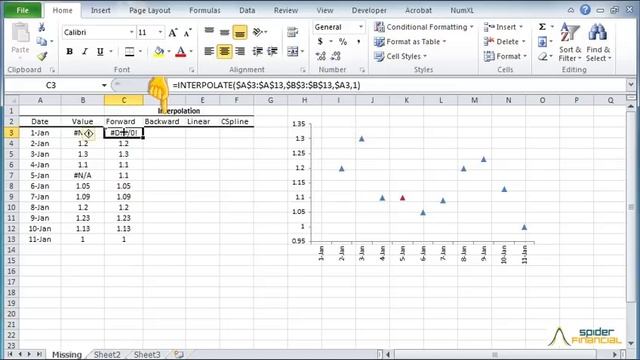
Task: Click the Copy icon in Clipboard
Action: coord(41,41)
